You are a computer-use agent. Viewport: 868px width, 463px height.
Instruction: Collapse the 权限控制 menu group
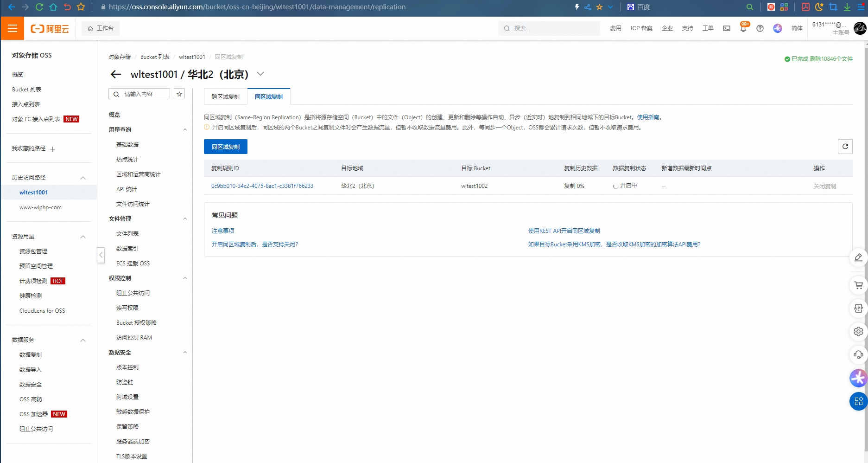185,278
